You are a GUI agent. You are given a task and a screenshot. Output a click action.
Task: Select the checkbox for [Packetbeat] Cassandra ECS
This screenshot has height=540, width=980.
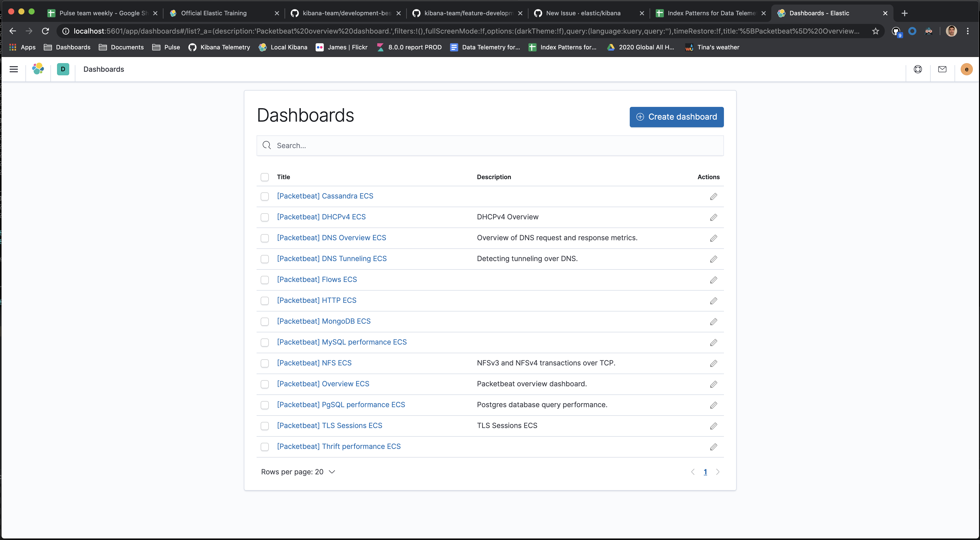point(265,197)
